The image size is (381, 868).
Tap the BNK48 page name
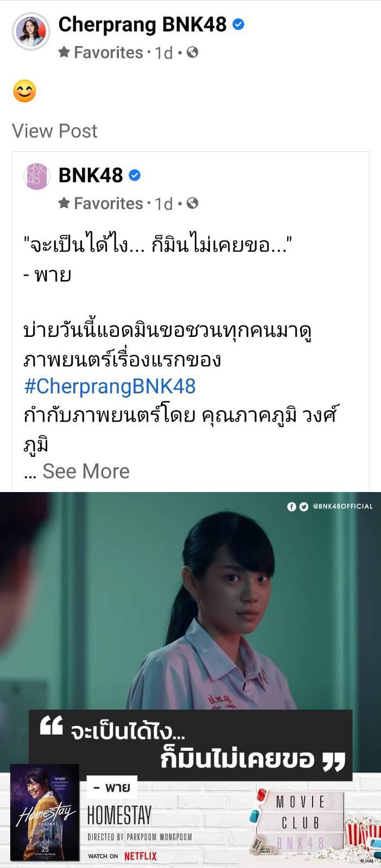[91, 175]
